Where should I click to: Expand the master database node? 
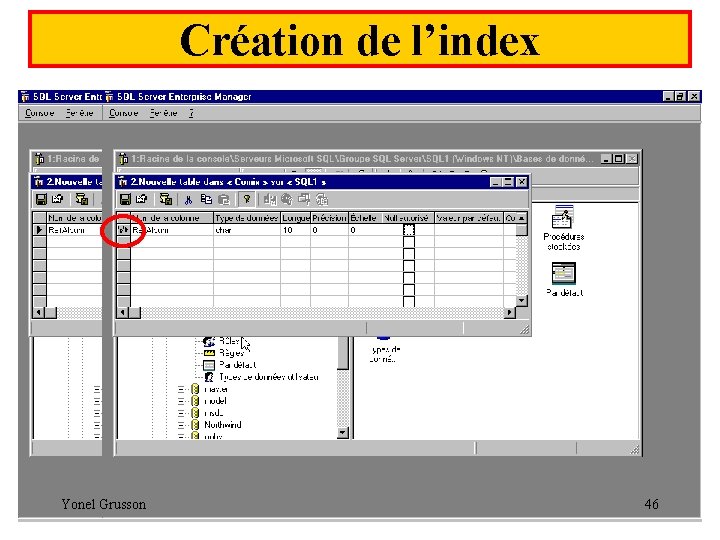[181, 389]
